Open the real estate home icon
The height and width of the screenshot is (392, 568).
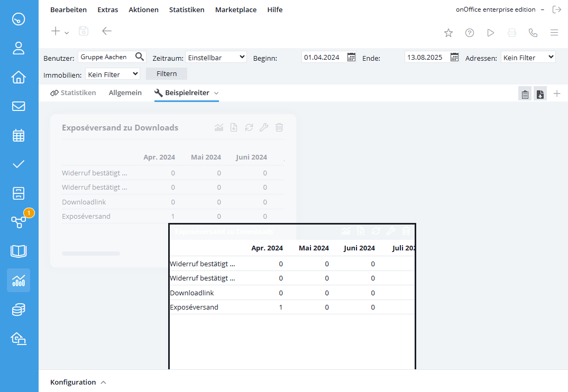click(19, 78)
